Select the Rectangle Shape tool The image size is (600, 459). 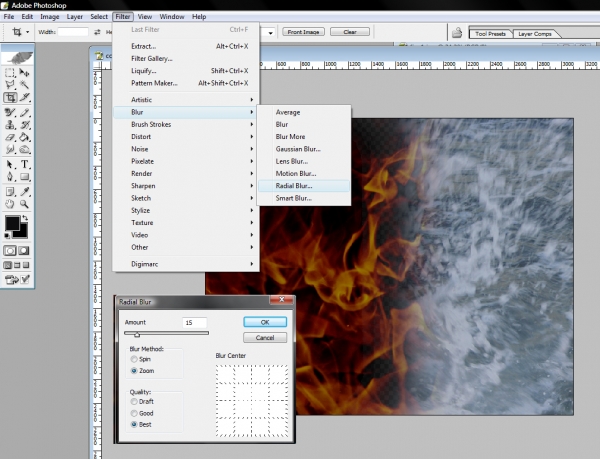point(24,177)
